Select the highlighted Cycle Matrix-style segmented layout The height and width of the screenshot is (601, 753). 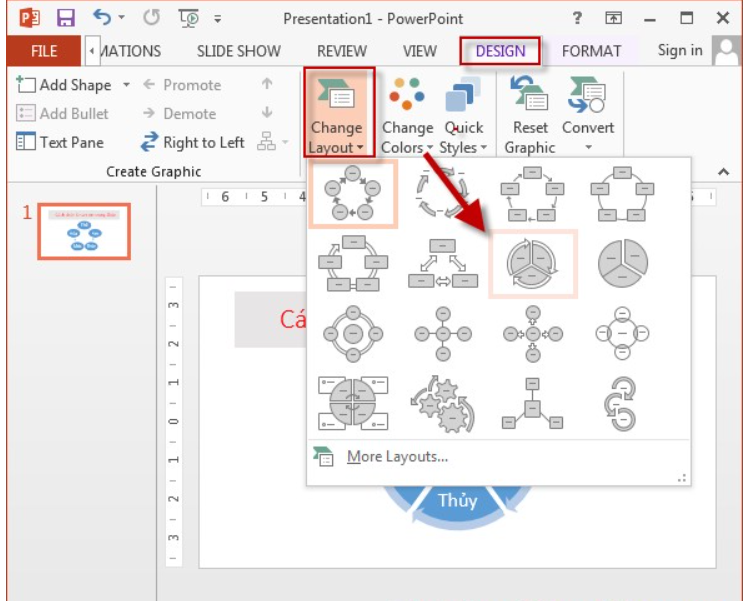tap(532, 264)
